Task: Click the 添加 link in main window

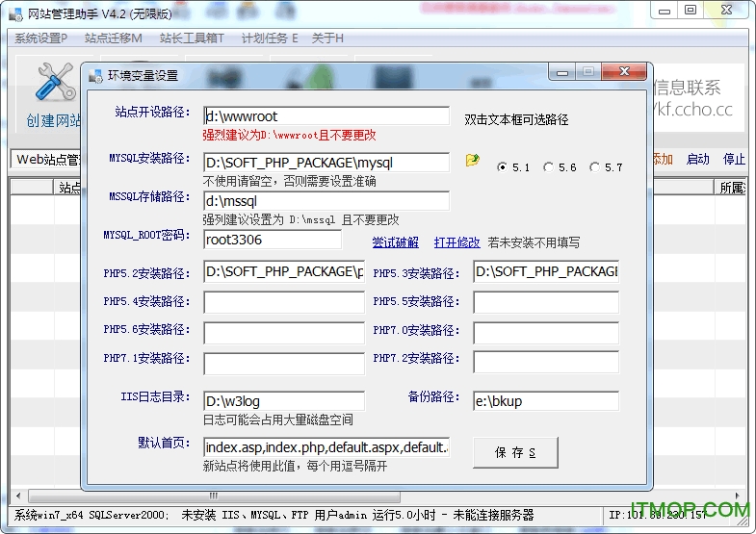Action: [663, 159]
